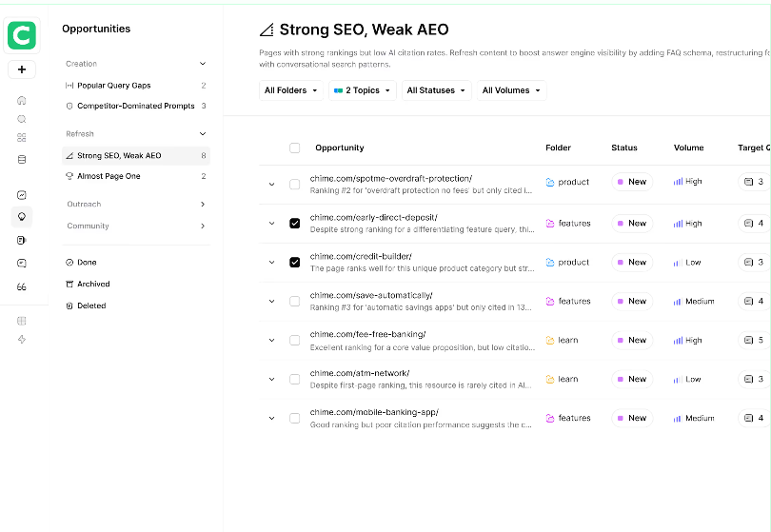771x532 pixels.
Task: Sort by the Folder column header
Action: click(x=558, y=148)
